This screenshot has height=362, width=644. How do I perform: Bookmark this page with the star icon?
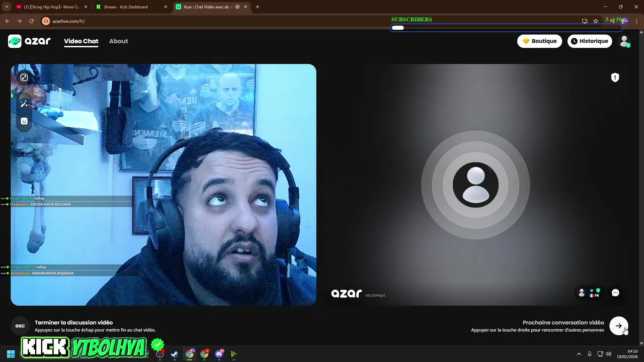(x=596, y=21)
